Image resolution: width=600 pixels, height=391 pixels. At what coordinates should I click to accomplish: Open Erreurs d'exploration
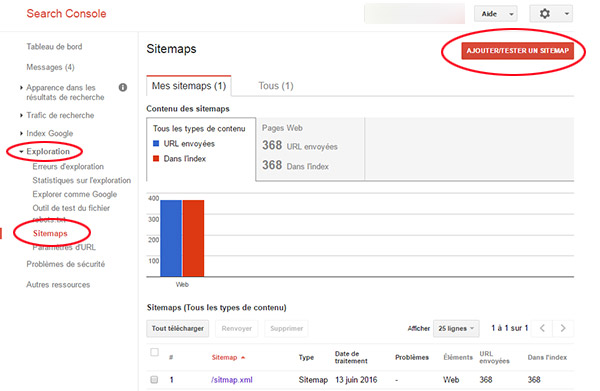pos(68,166)
